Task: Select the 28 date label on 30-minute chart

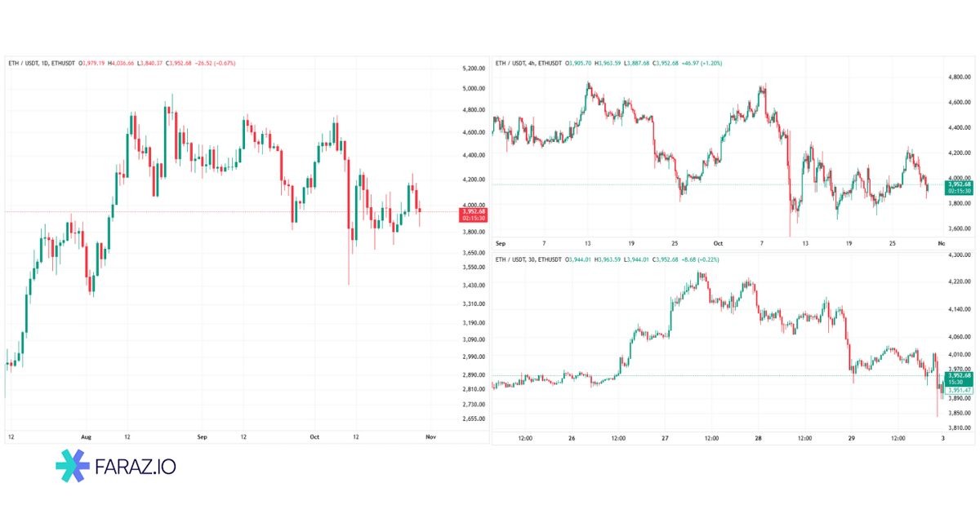Action: 758,438
